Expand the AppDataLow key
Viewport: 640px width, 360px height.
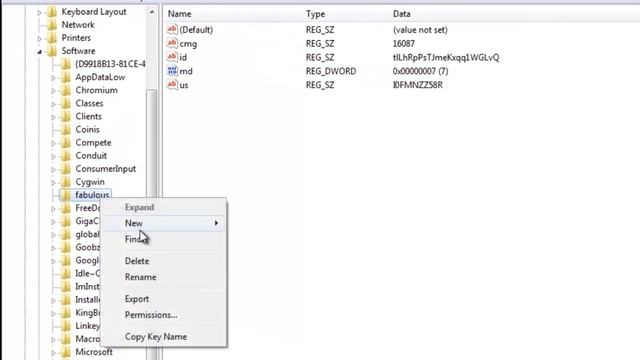click(53, 78)
